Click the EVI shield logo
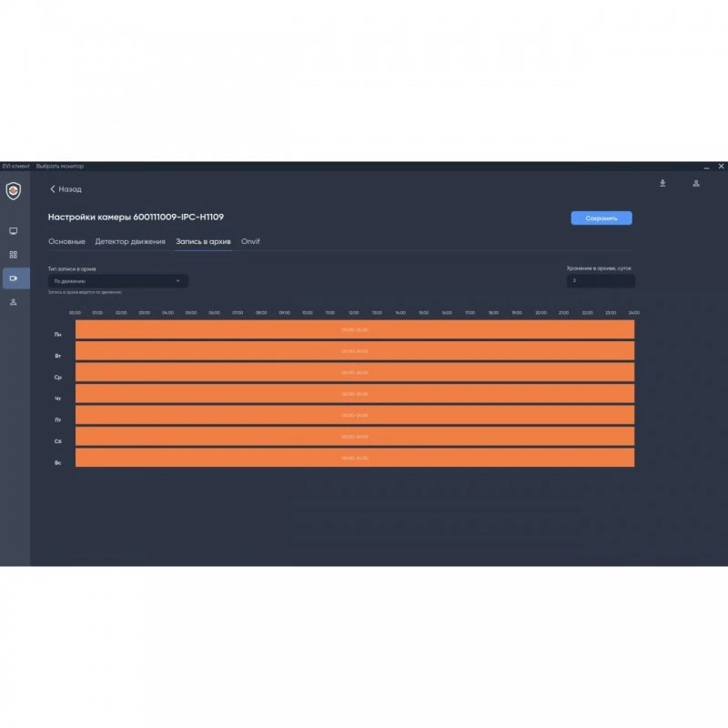The height and width of the screenshot is (728, 728). pos(14,191)
